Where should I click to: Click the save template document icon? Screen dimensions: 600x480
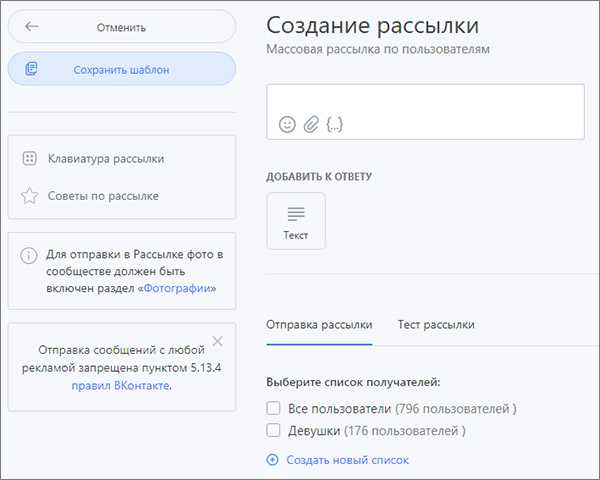click(31, 69)
